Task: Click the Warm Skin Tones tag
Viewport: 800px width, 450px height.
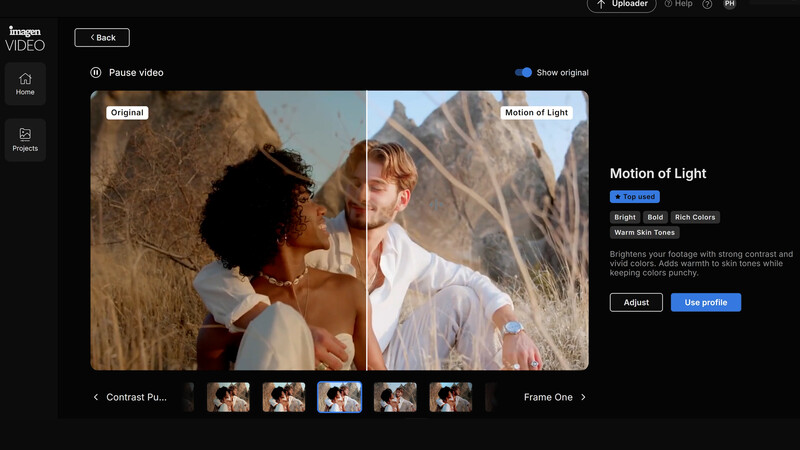Action: (644, 233)
